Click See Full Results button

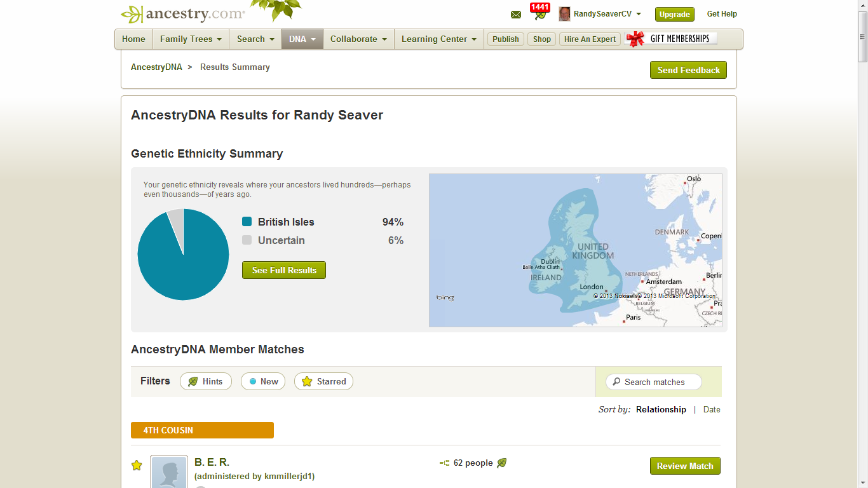(284, 270)
